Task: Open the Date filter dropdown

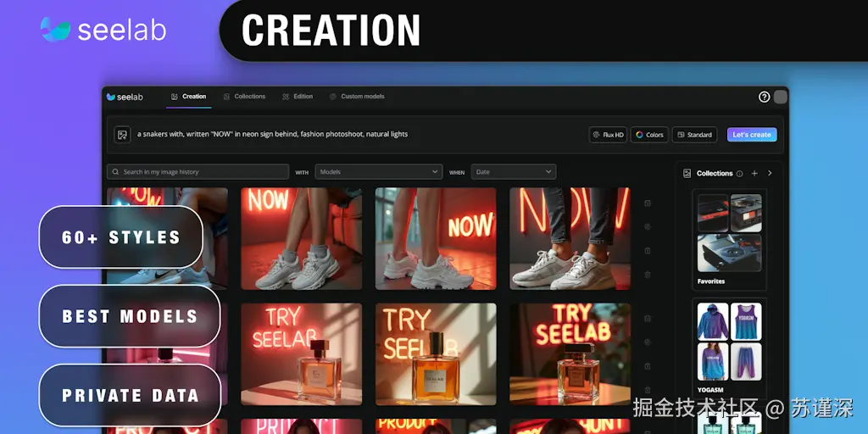Action: click(x=514, y=171)
